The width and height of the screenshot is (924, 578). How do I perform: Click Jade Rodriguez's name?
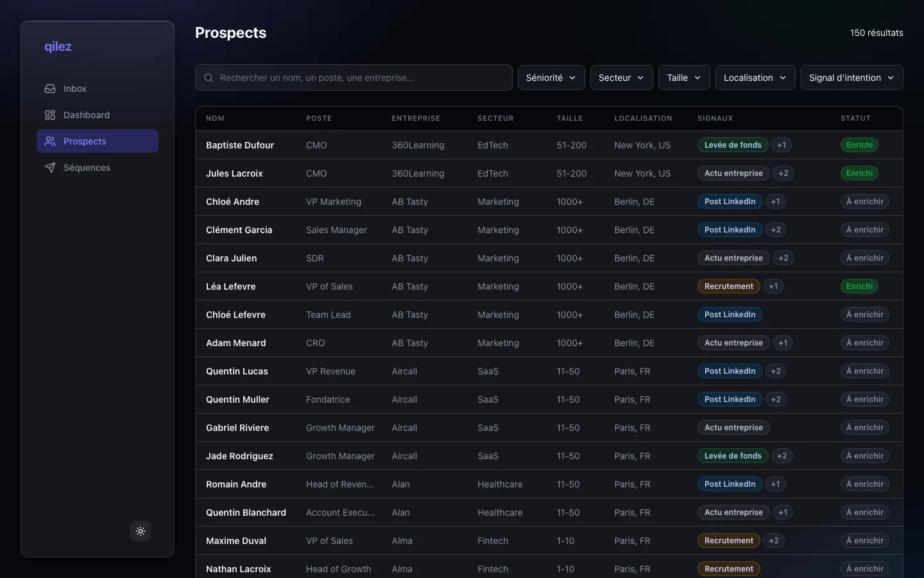[x=239, y=456]
